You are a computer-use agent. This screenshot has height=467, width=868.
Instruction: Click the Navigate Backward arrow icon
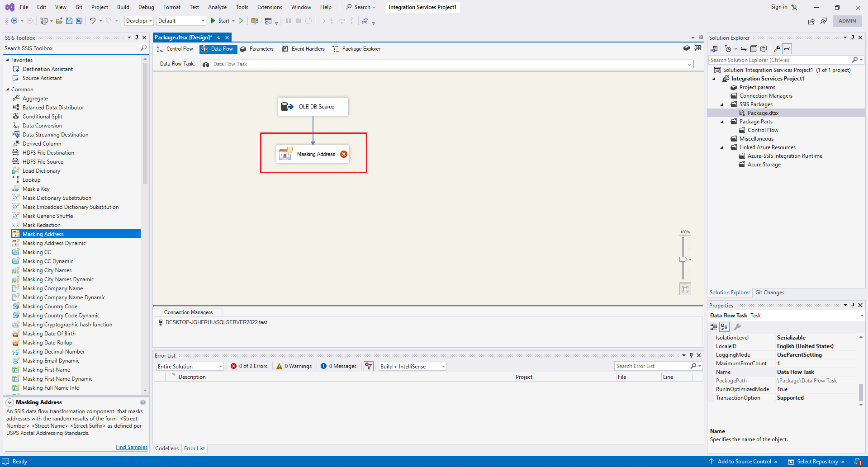click(x=14, y=21)
